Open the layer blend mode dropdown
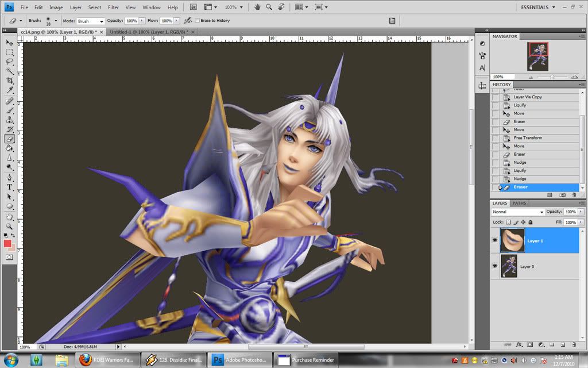This screenshot has width=588, height=368. 517,212
